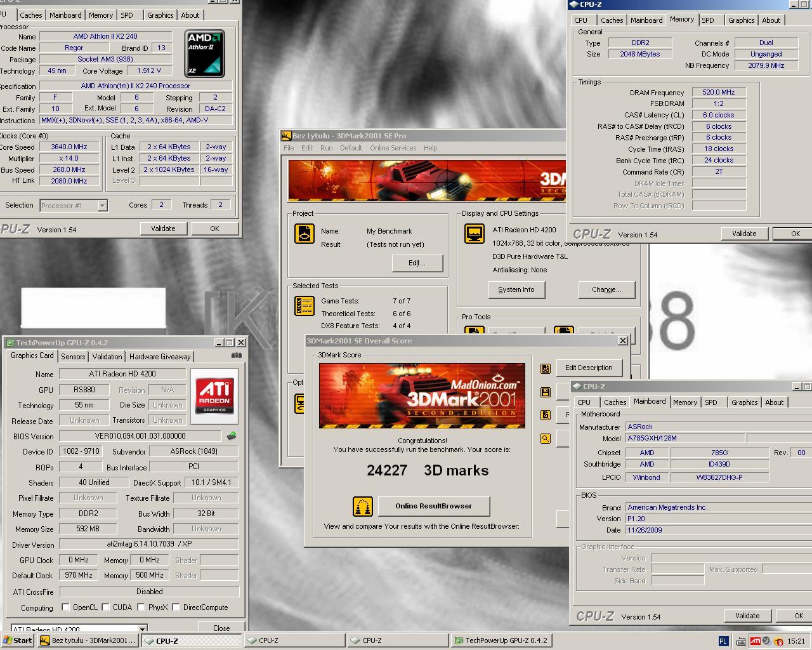Click the PL language indicator in the tray

pos(724,641)
